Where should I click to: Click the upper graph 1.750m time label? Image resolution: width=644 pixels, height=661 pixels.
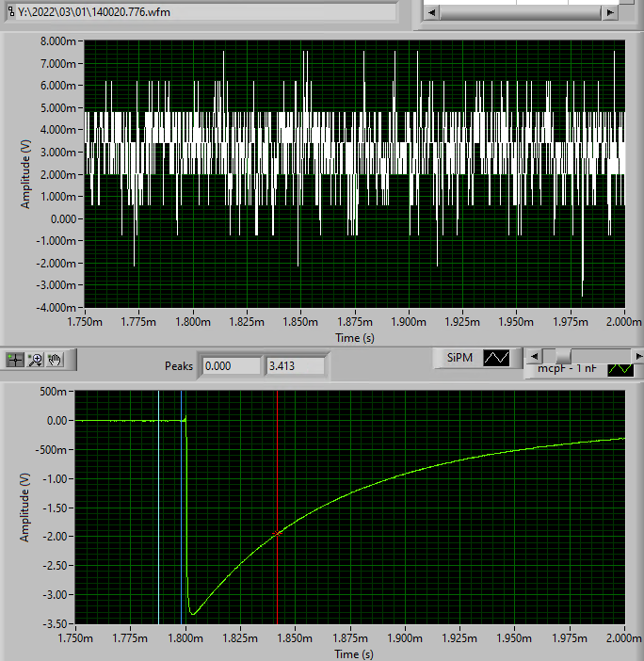click(85, 322)
